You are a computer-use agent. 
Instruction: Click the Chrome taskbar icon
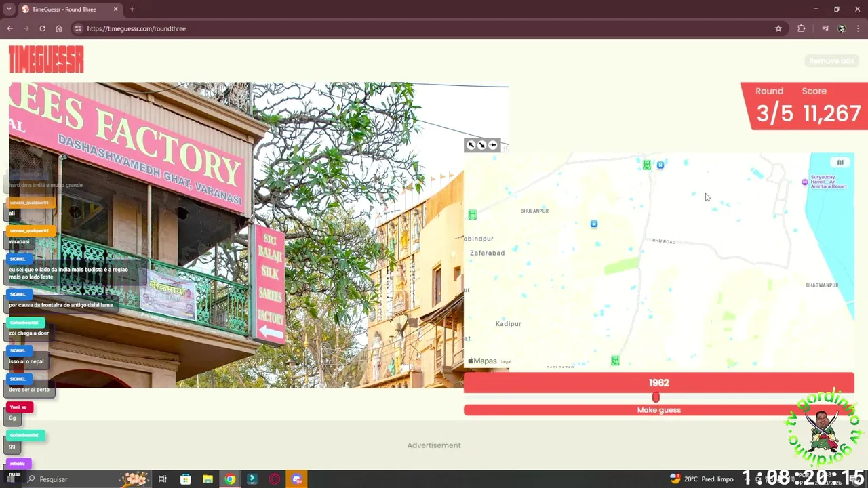point(230,479)
